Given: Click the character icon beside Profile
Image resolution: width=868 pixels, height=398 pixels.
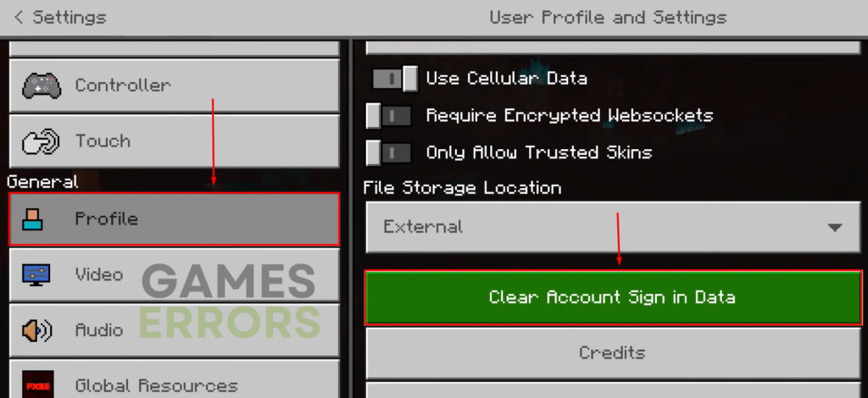Looking at the screenshot, I should pos(32,218).
